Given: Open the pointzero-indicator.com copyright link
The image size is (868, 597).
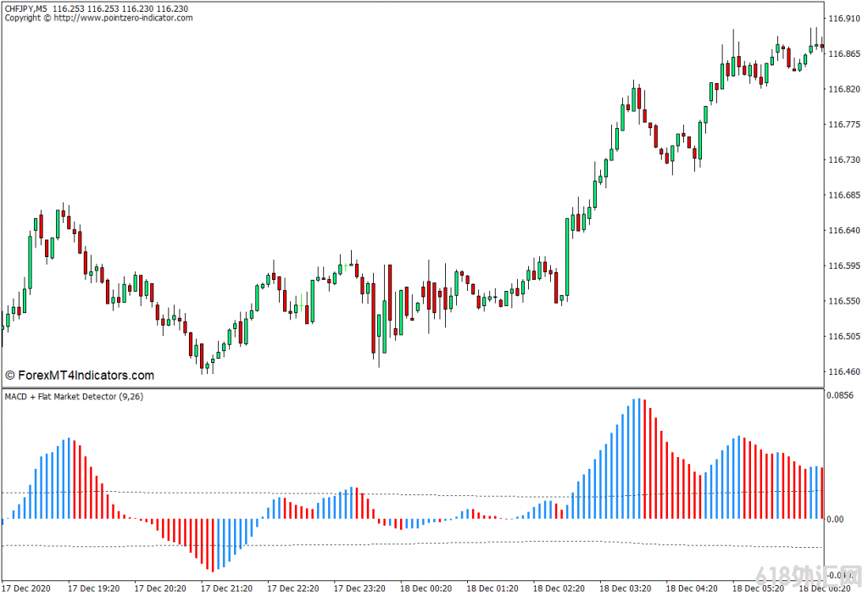Looking at the screenshot, I should point(124,18).
